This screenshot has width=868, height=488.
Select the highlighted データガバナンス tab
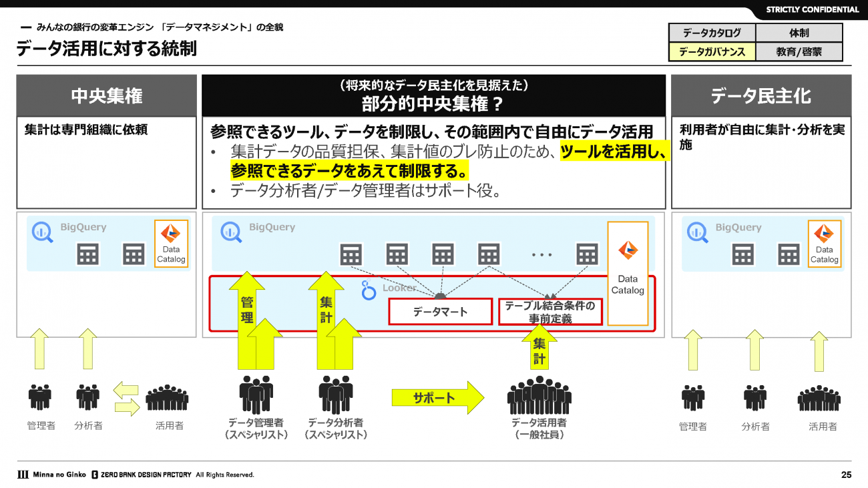click(712, 51)
